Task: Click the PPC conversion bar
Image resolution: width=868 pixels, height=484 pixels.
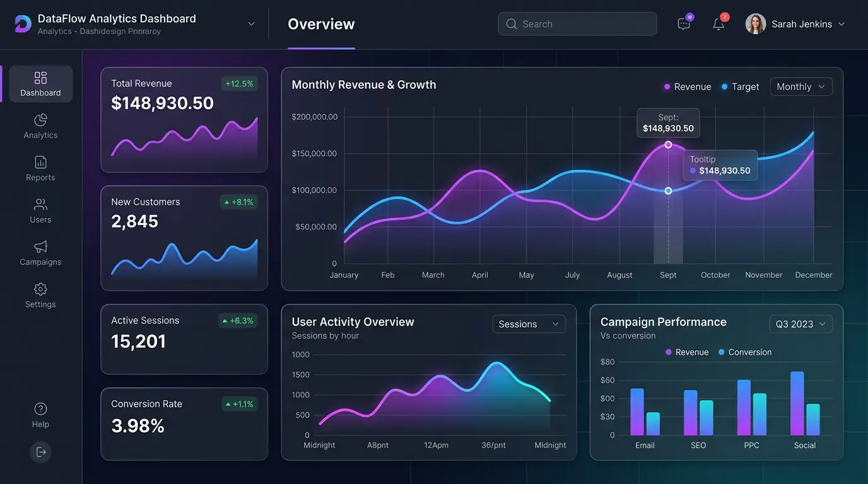Action: click(x=759, y=414)
